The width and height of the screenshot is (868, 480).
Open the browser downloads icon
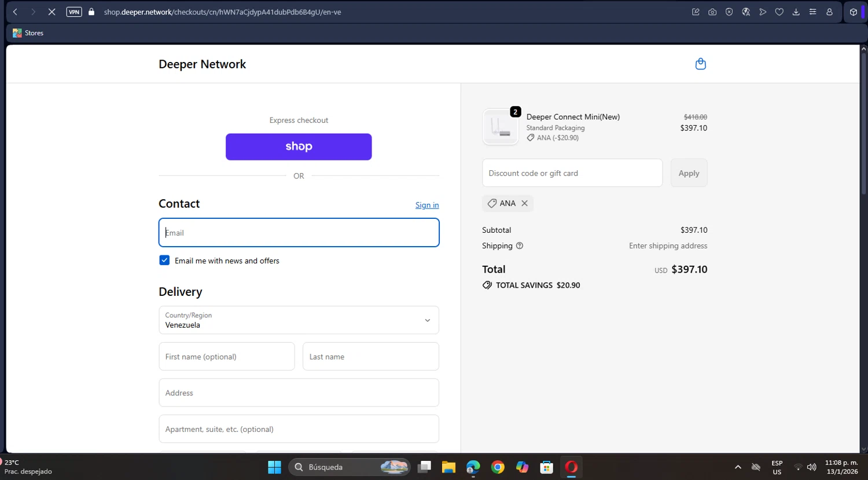(796, 12)
